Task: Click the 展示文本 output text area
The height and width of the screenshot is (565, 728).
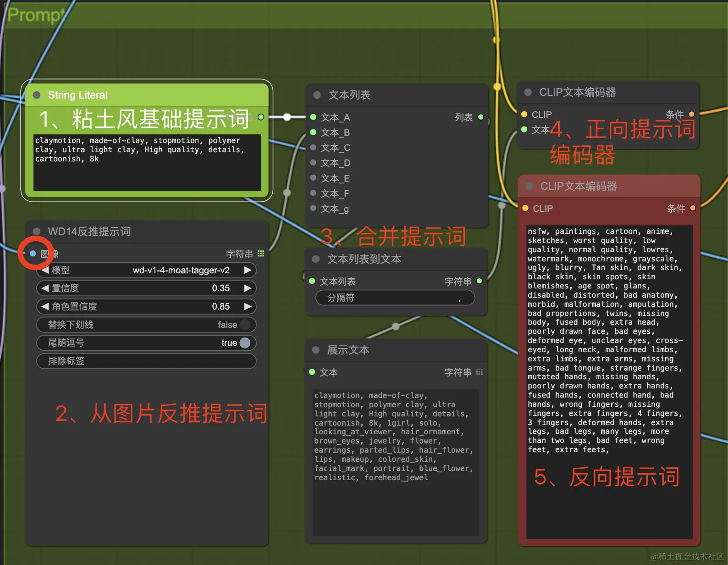Action: 396,462
